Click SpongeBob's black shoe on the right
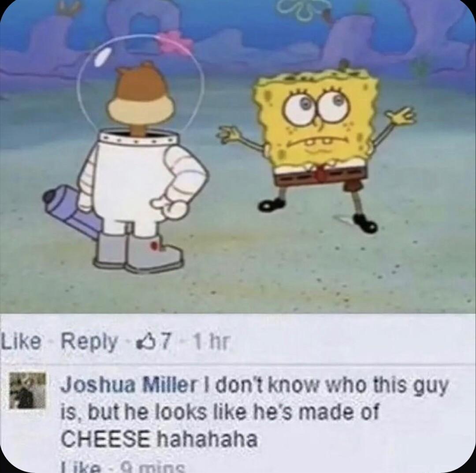This screenshot has height=473, width=476. (365, 223)
